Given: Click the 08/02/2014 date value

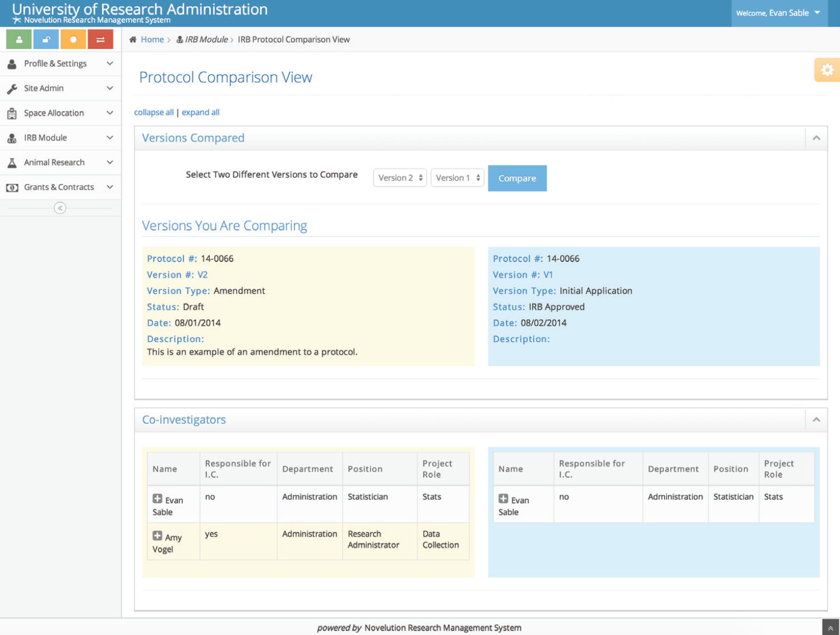Looking at the screenshot, I should [x=543, y=323].
